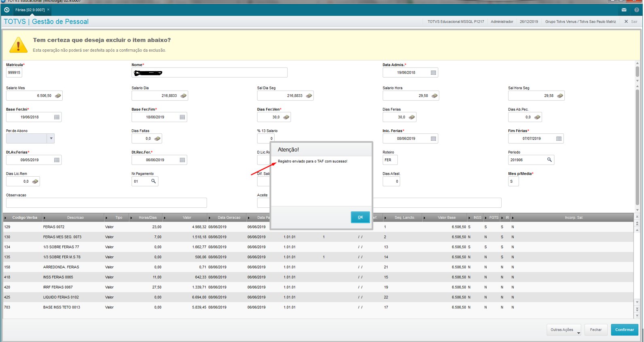Open calculator icon next to Dias Ab.Pec.
Image resolution: width=644 pixels, height=342 pixels.
tap(537, 117)
